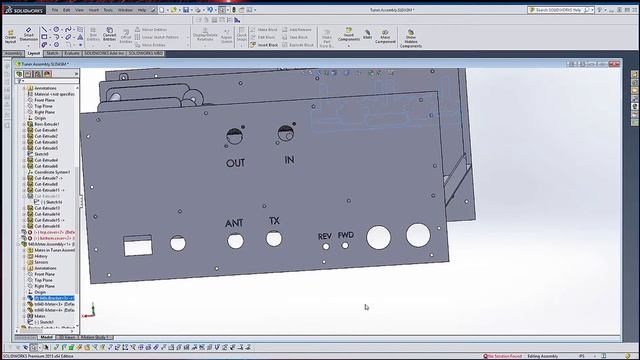This screenshot has width=640, height=360.
Task: Select the Smart Dimension tool
Action: coord(29,35)
